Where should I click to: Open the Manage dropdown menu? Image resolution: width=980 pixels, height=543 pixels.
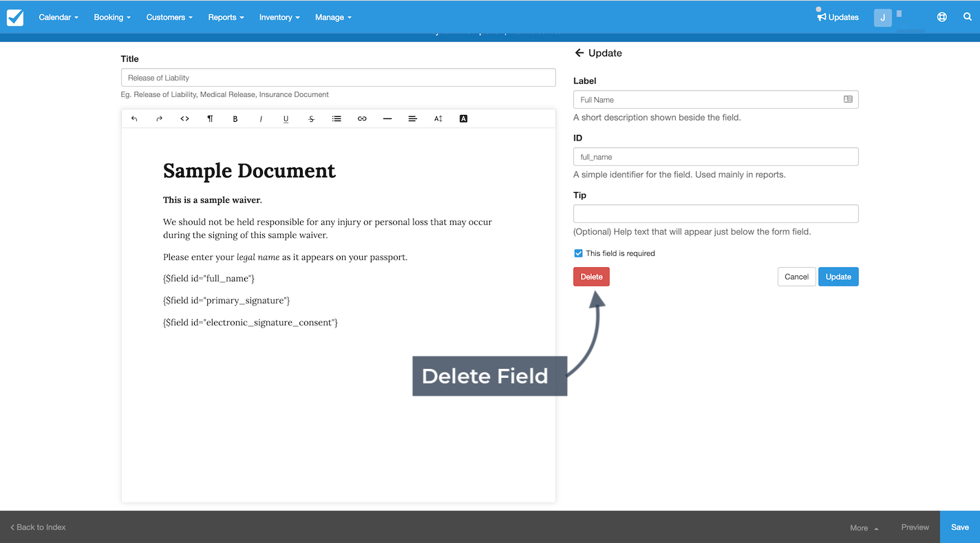(333, 17)
